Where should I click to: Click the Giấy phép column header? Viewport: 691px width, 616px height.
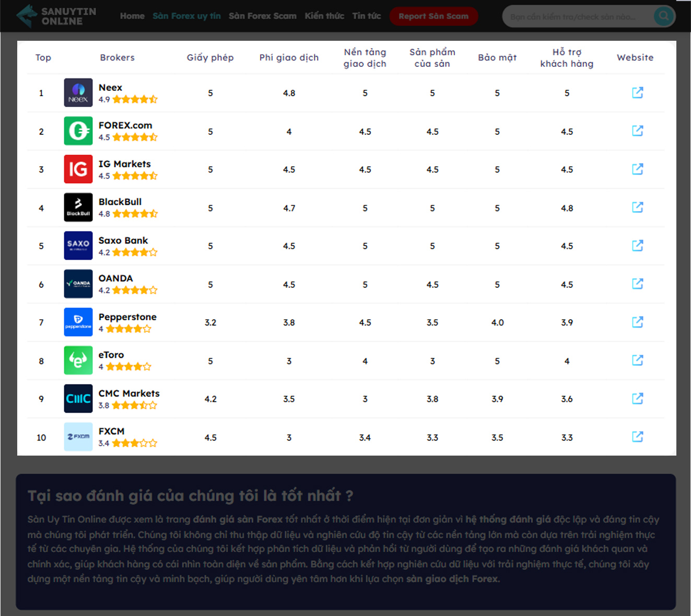(x=210, y=57)
